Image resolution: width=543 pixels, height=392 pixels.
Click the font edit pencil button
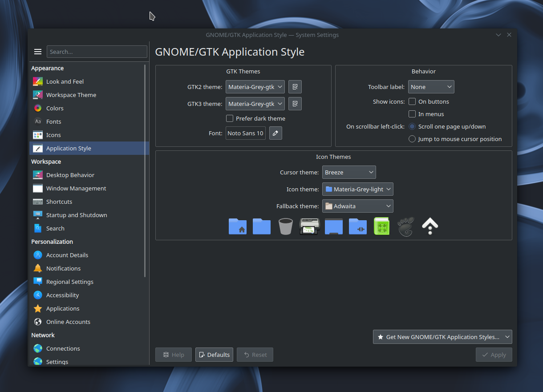coord(276,133)
